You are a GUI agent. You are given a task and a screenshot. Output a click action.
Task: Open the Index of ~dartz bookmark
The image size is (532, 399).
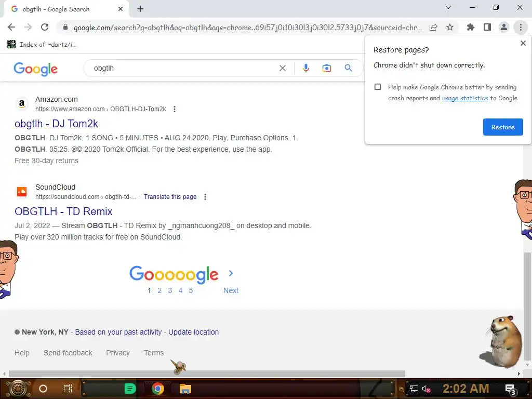[42, 45]
